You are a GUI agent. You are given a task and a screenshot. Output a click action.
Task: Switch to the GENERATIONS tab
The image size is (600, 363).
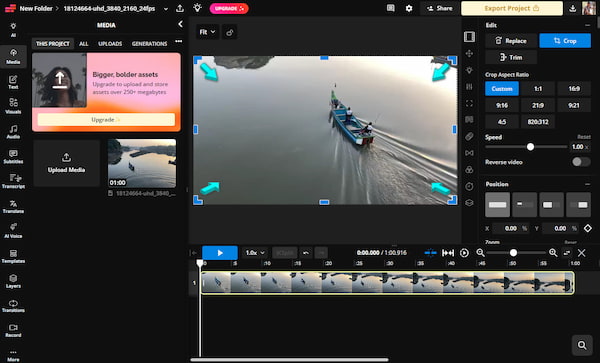click(x=149, y=44)
